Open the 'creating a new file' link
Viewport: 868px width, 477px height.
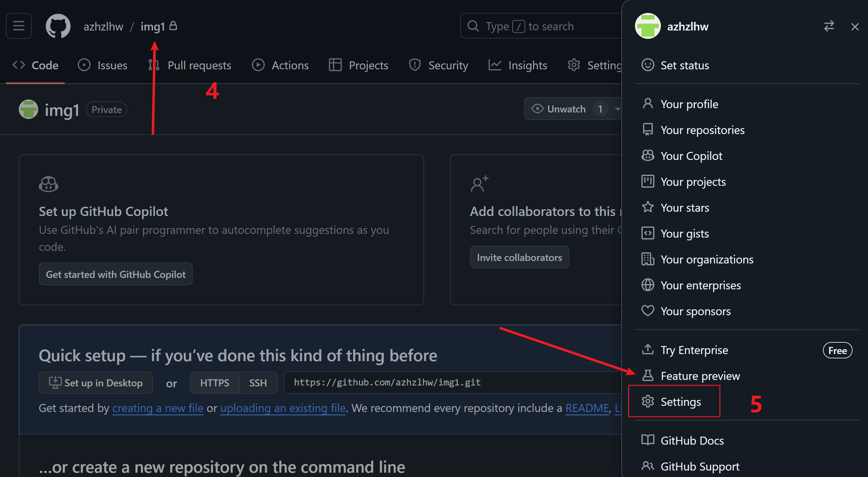tap(158, 408)
